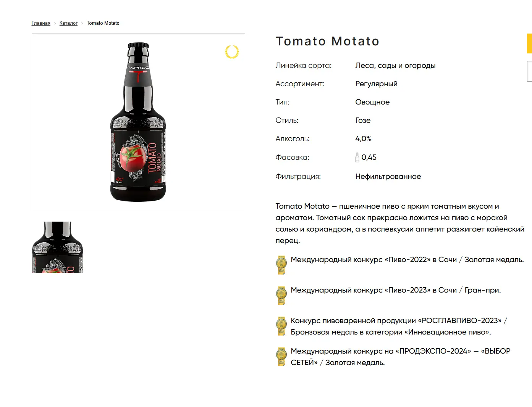Click the white outlined tab on right edge

coord(529,71)
